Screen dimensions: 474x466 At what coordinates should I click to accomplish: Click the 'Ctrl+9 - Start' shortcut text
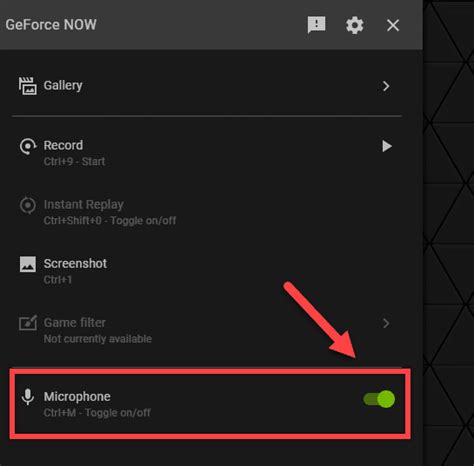coord(74,161)
